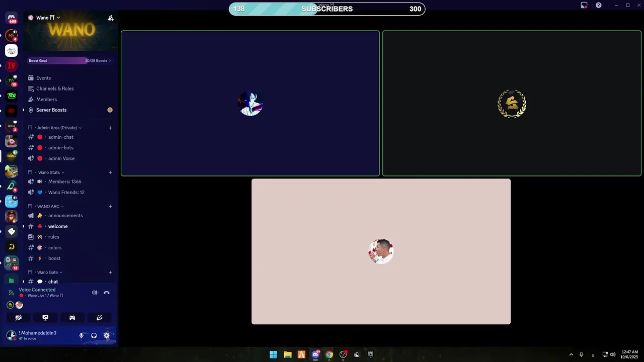
Task: Open the inbox icon in title bar
Action: click(x=584, y=5)
